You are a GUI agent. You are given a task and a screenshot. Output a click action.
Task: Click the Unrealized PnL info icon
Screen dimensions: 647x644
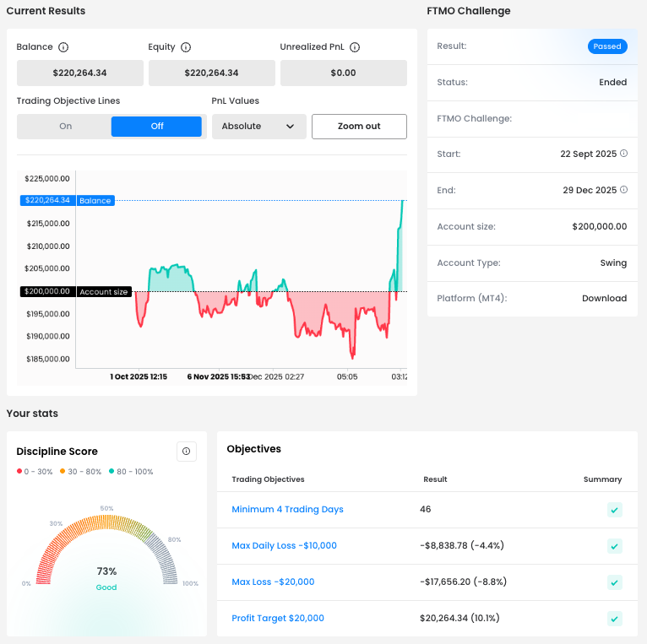[355, 47]
